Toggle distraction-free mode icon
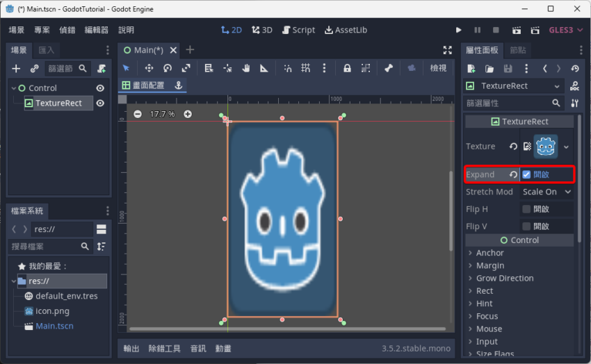The image size is (591, 364). [x=447, y=50]
